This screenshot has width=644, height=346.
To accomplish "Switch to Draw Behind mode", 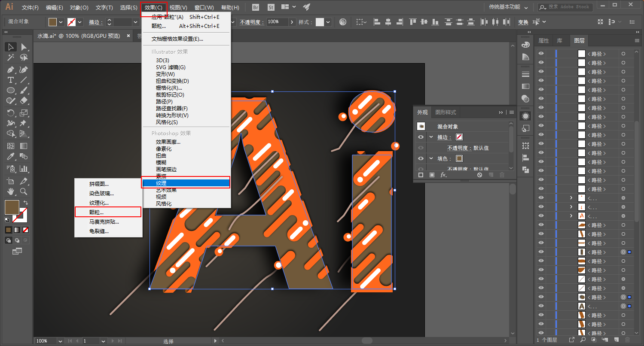I will coord(17,240).
